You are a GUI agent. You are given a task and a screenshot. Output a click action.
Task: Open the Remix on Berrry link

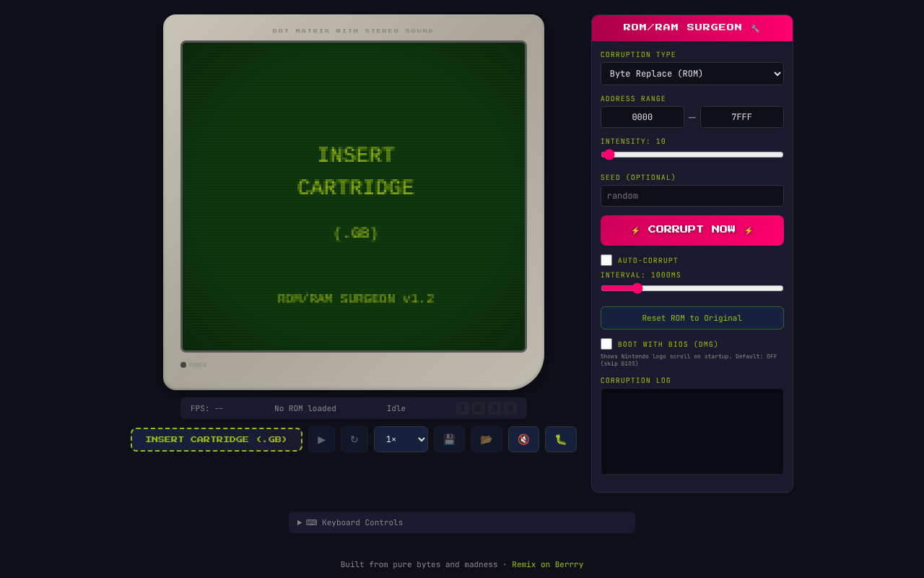click(548, 564)
